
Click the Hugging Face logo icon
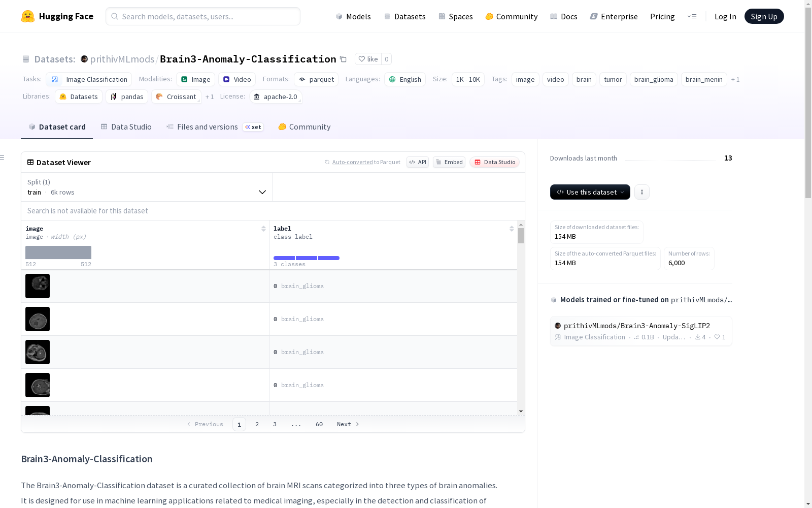[x=28, y=16]
